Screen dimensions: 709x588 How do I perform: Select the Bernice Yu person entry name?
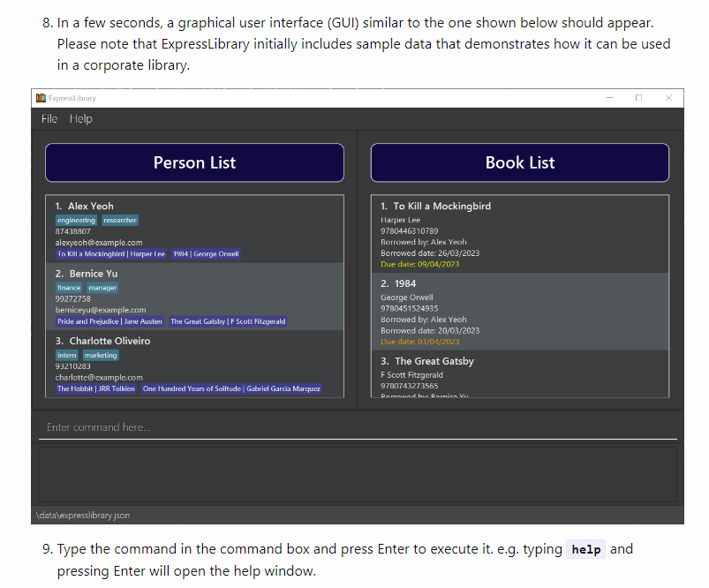click(x=93, y=274)
